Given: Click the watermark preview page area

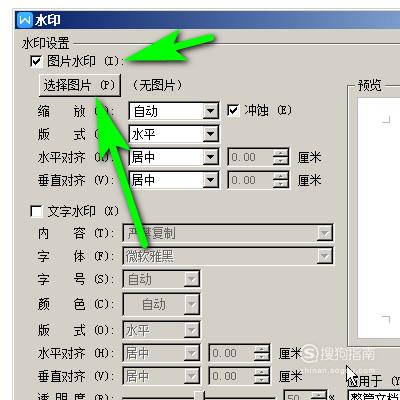Looking at the screenshot, I should click(x=378, y=218).
